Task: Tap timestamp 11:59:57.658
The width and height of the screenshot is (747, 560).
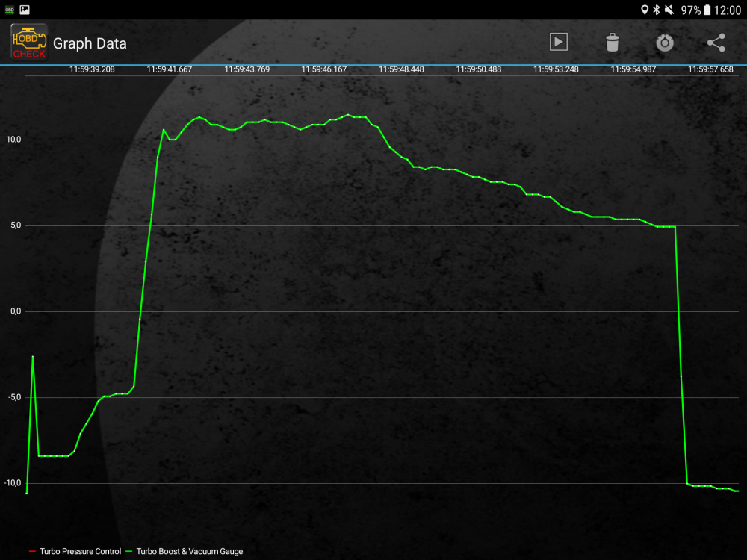Action: click(x=710, y=69)
